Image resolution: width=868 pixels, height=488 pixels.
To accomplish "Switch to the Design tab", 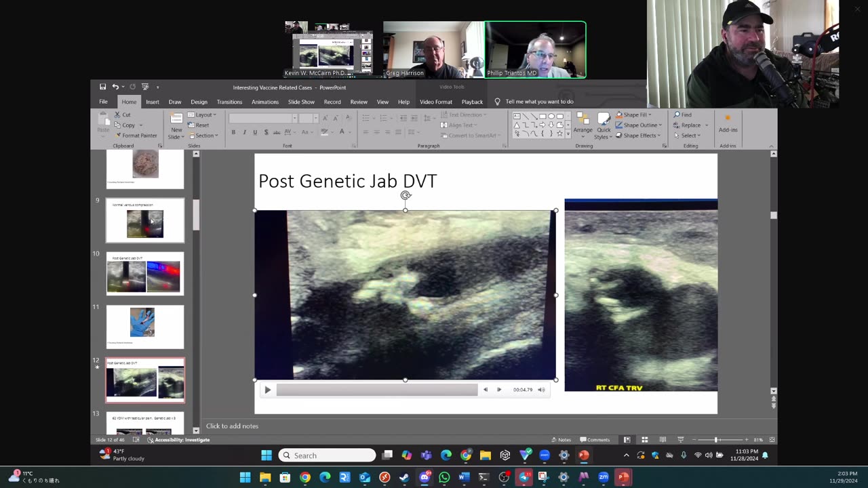I will pyautogui.click(x=199, y=102).
